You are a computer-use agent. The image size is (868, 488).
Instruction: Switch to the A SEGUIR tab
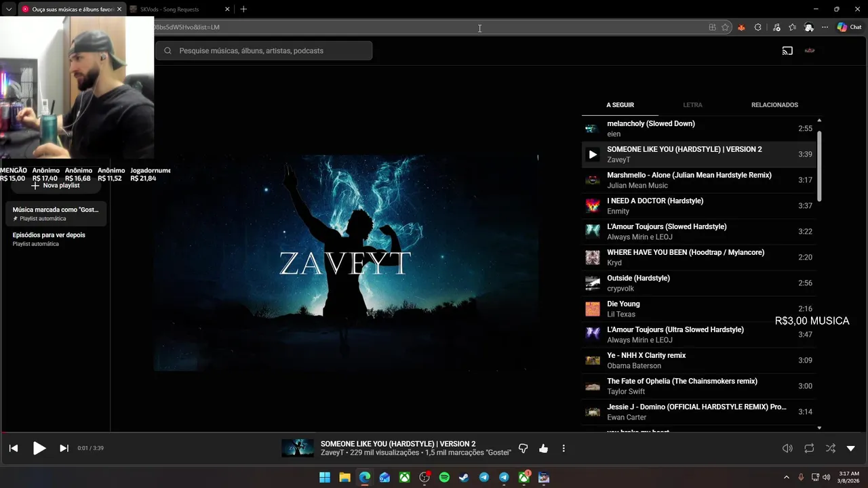pos(620,105)
